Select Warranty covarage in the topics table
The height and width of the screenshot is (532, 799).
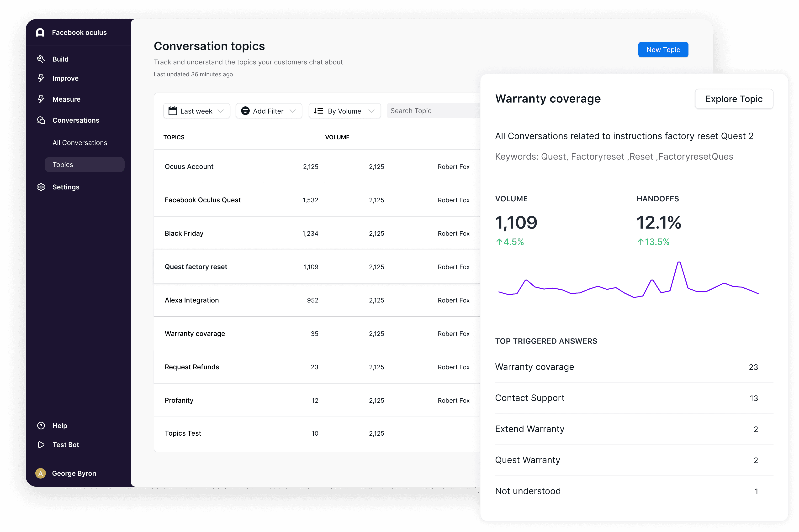coord(317,334)
